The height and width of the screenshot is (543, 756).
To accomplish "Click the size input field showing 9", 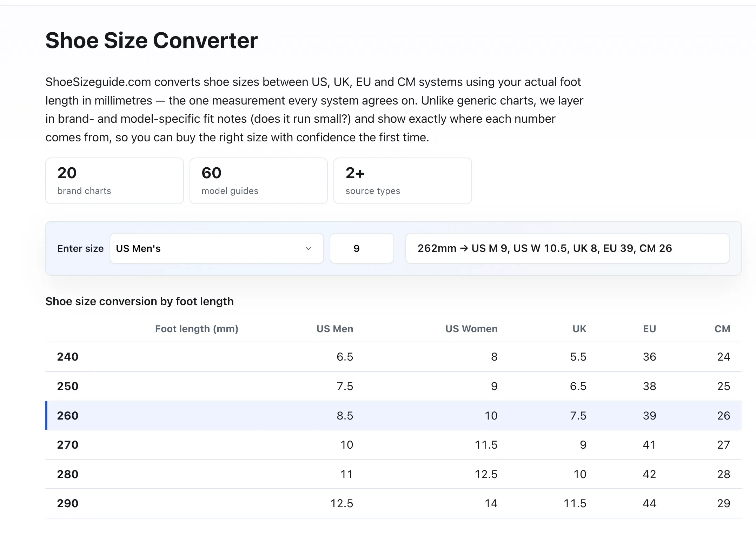I will coord(362,248).
